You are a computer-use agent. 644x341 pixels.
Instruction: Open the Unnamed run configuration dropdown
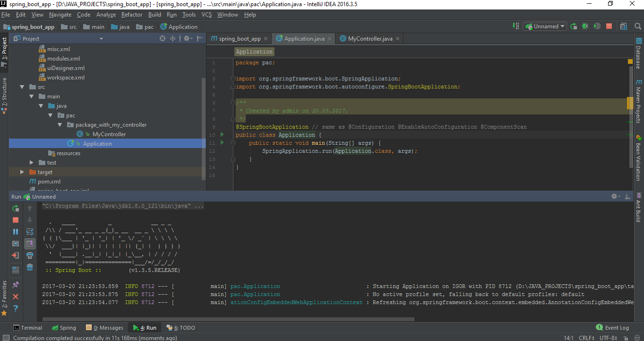pos(545,26)
